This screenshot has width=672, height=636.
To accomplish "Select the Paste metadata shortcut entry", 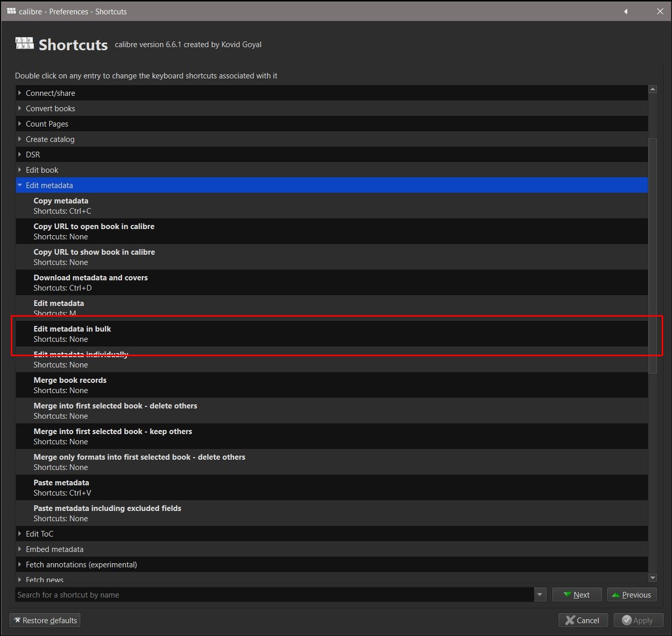I will coord(332,487).
